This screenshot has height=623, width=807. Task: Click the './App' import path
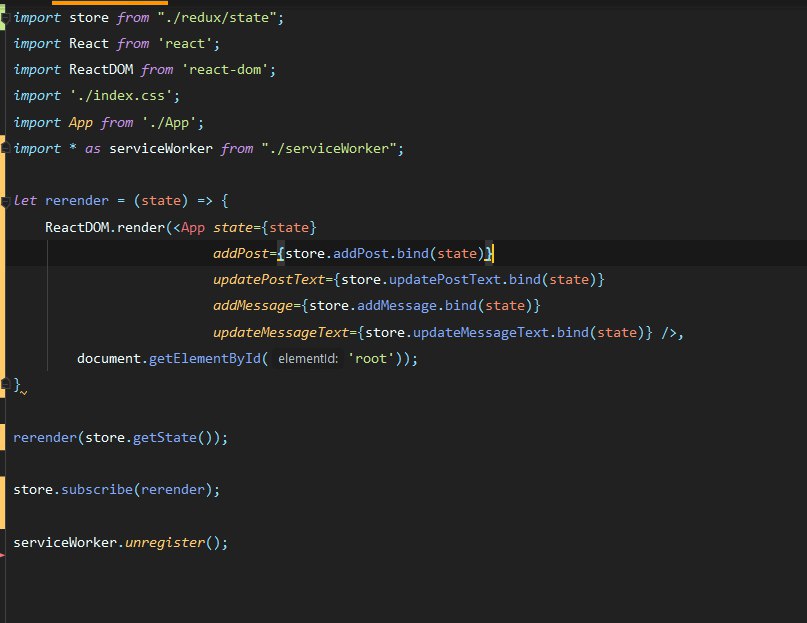pyautogui.click(x=169, y=123)
